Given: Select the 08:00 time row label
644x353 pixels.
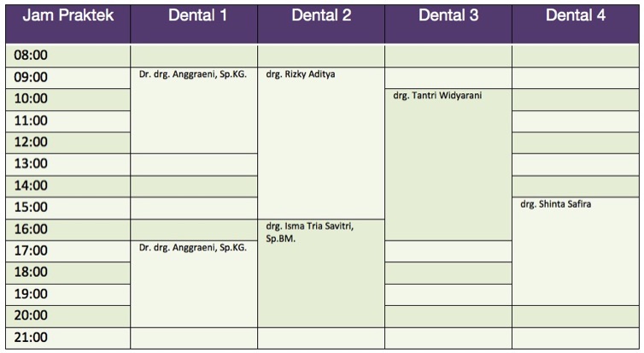Looking at the screenshot, I should point(32,56).
